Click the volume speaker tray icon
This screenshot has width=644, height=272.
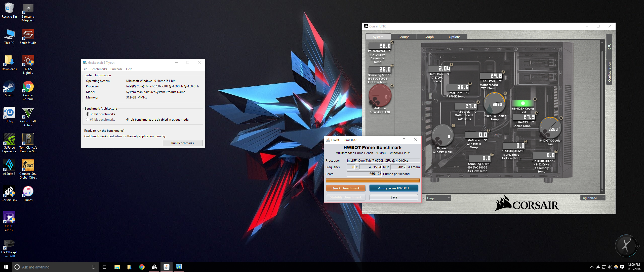[x=610, y=267]
